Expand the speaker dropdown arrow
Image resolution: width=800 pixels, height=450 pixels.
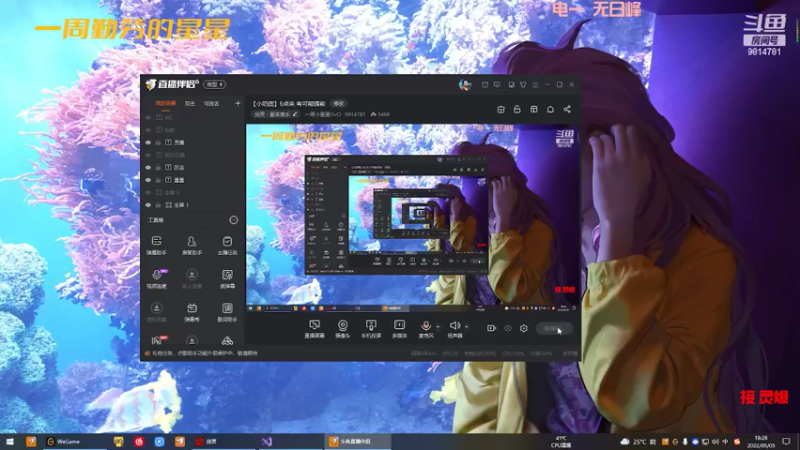tap(466, 327)
